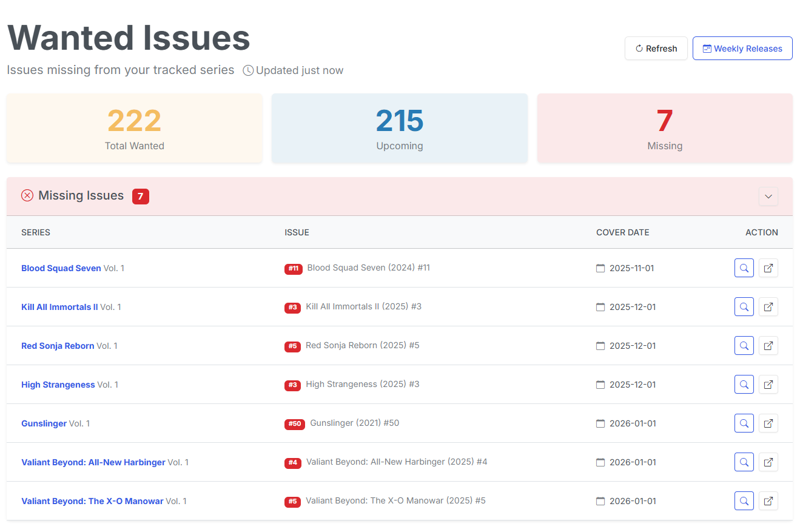Open external link for Red Sonja Reborn

[x=768, y=346]
